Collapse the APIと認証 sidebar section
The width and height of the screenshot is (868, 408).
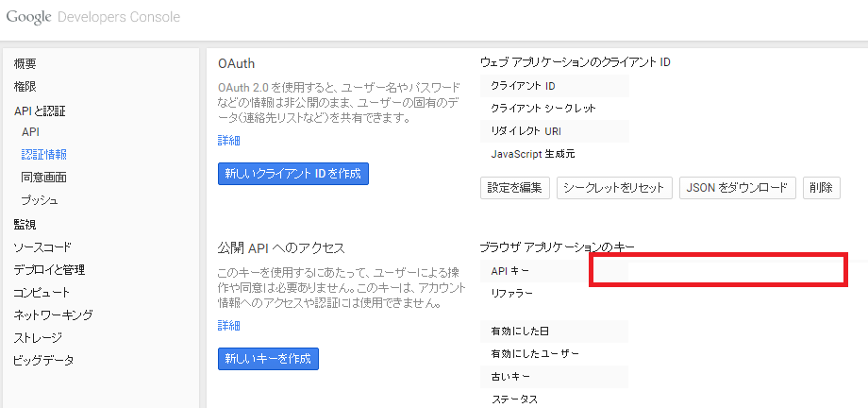40,111
